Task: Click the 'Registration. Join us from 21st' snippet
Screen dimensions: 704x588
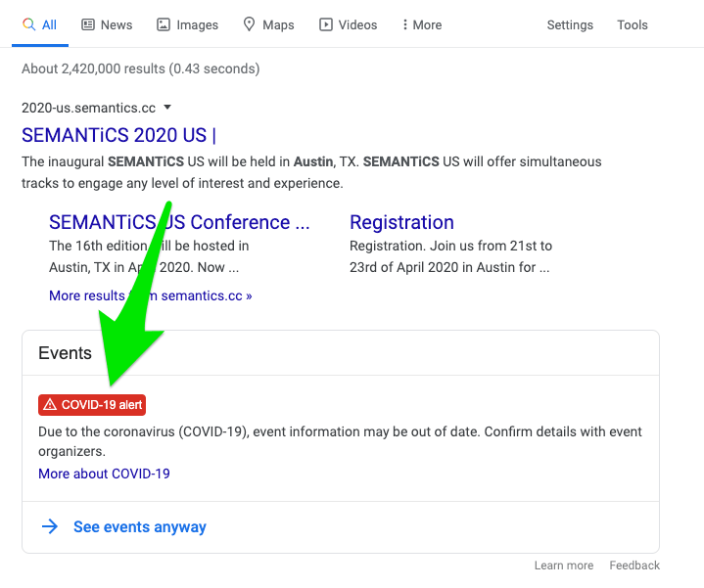Action: click(x=450, y=256)
